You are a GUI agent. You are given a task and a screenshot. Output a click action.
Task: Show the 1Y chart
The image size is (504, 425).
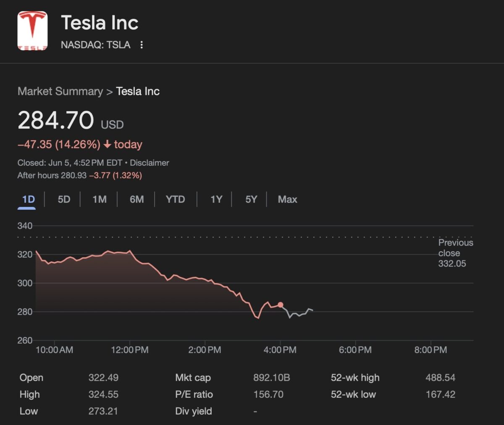[216, 199]
